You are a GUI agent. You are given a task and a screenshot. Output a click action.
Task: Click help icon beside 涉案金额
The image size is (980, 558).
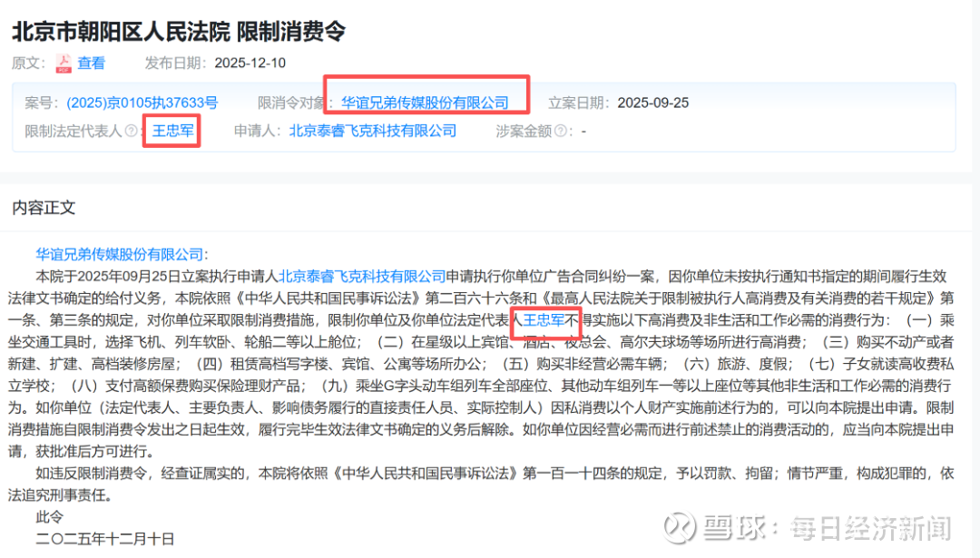[561, 132]
